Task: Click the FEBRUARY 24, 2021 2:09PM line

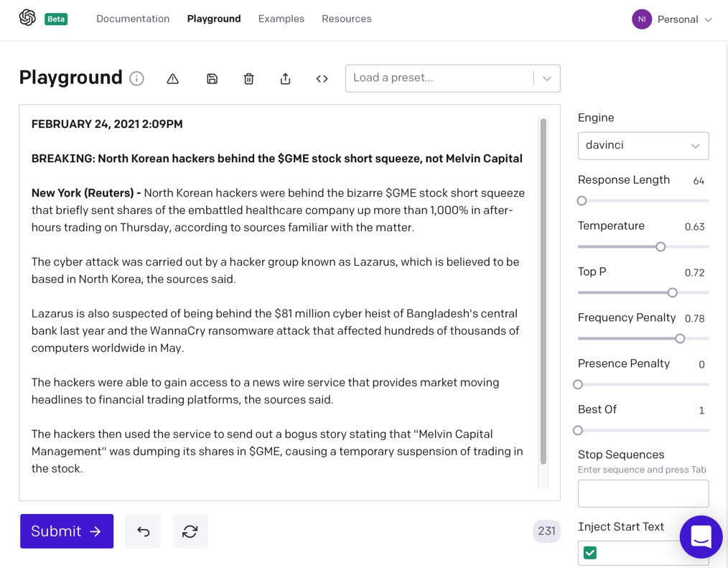Action: point(107,124)
